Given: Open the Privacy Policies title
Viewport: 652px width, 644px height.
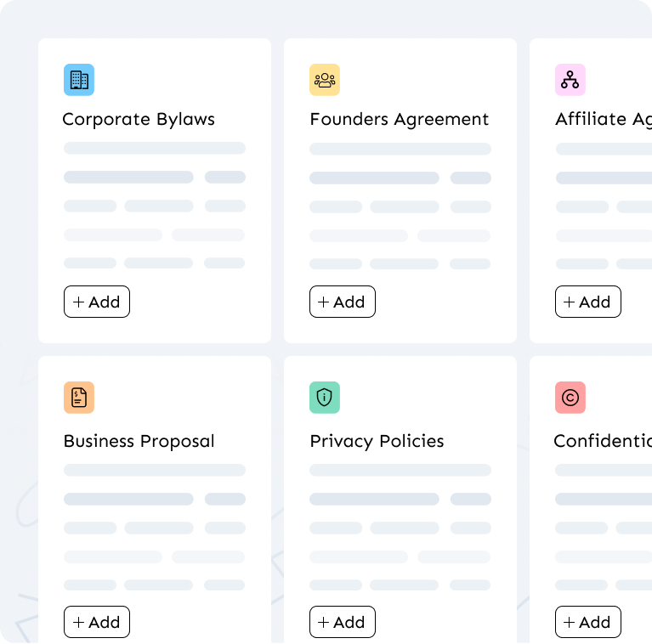Looking at the screenshot, I should click(x=377, y=441).
